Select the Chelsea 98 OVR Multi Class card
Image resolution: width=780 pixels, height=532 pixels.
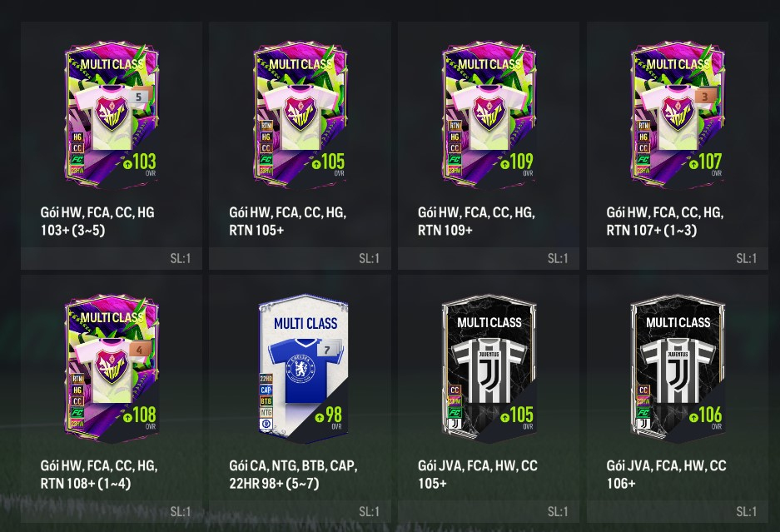pos(303,369)
